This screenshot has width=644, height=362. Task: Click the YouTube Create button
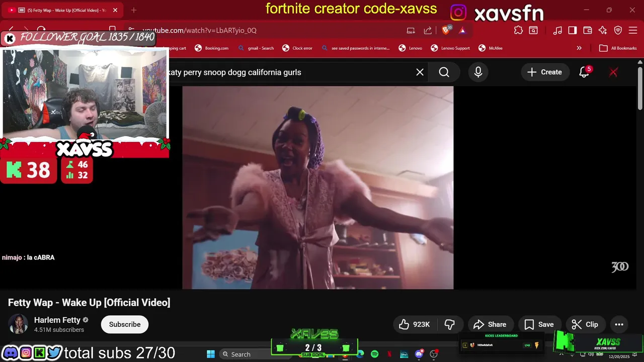point(545,72)
